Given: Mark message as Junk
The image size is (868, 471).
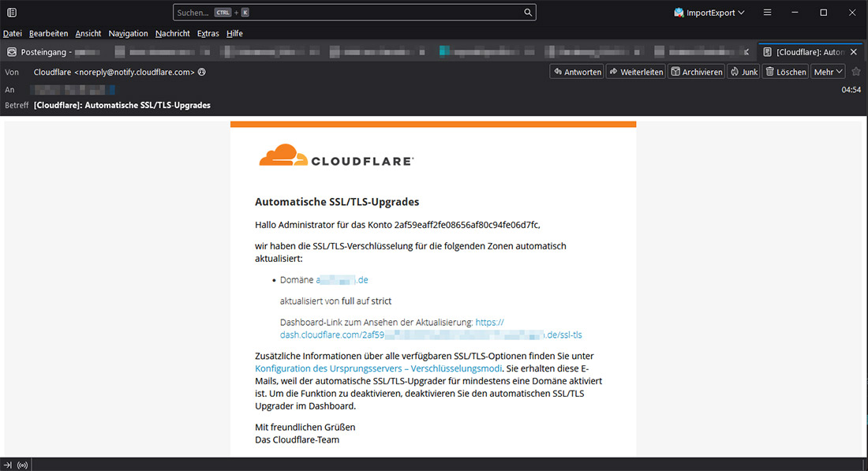Looking at the screenshot, I should (743, 72).
